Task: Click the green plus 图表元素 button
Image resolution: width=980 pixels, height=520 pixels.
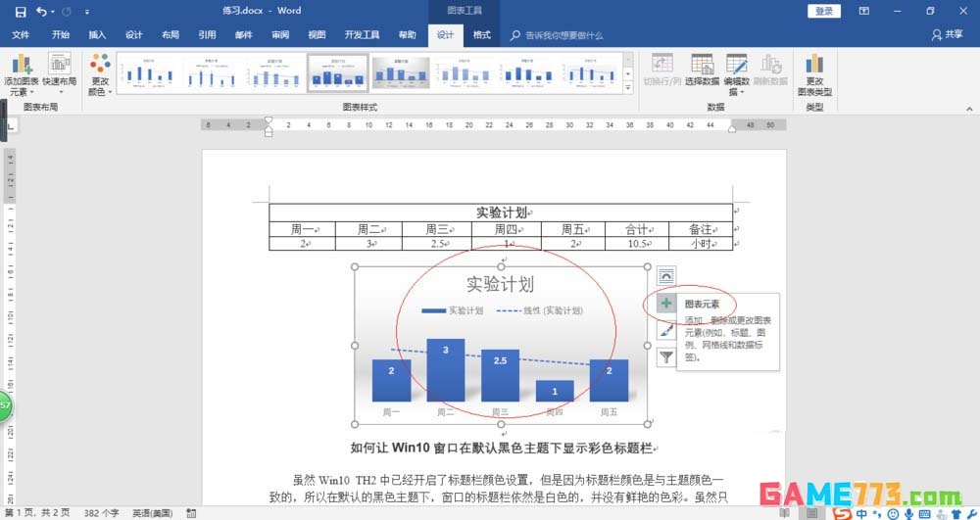Action: [666, 304]
